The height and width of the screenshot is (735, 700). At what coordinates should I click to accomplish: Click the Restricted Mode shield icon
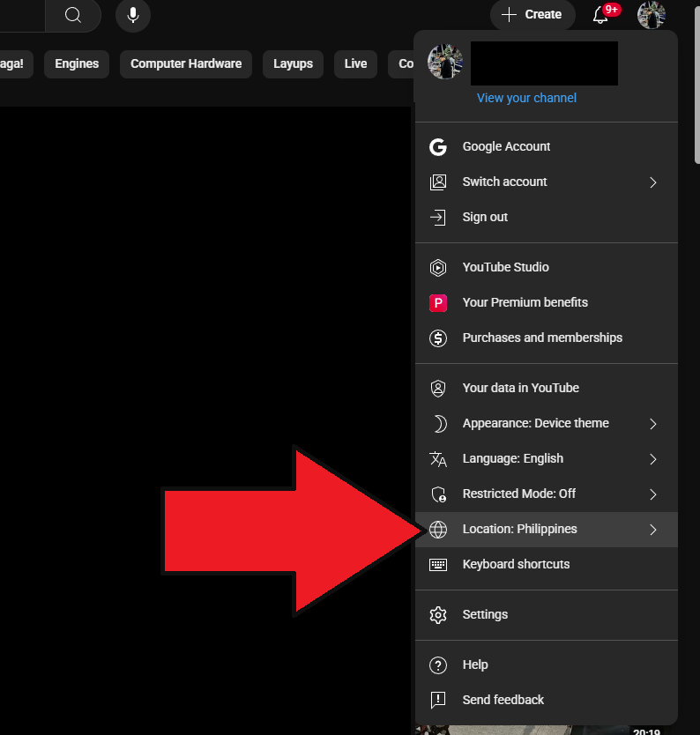(x=438, y=494)
